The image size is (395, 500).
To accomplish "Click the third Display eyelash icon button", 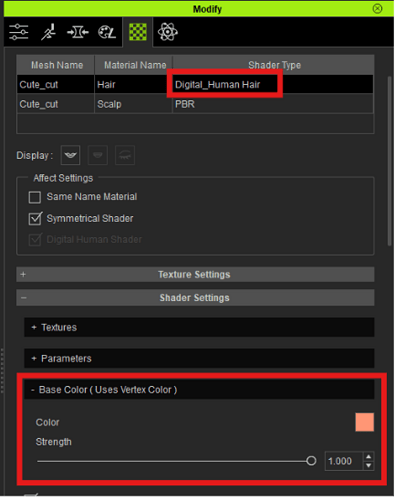I will coord(125,155).
